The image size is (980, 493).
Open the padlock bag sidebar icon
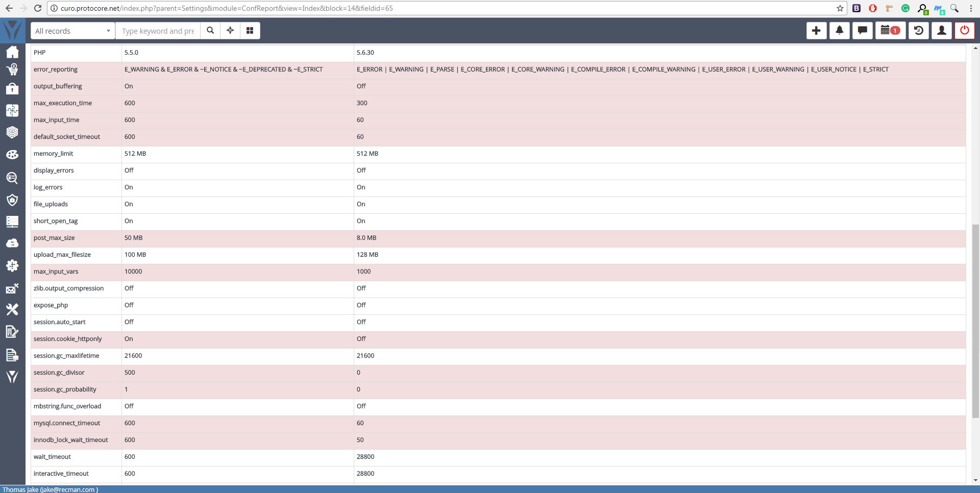(12, 89)
